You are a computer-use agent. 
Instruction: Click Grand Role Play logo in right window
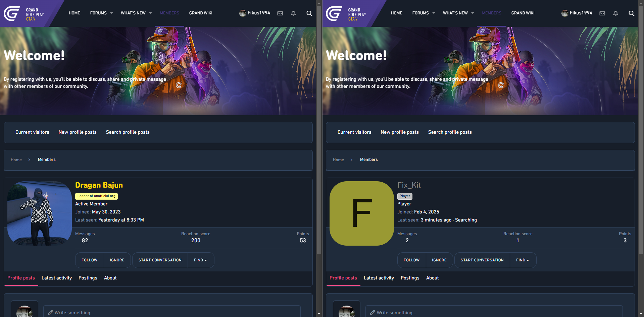pyautogui.click(x=346, y=14)
